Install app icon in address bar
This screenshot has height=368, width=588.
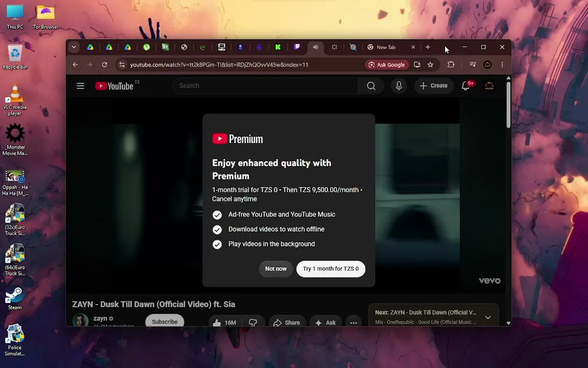[417, 64]
